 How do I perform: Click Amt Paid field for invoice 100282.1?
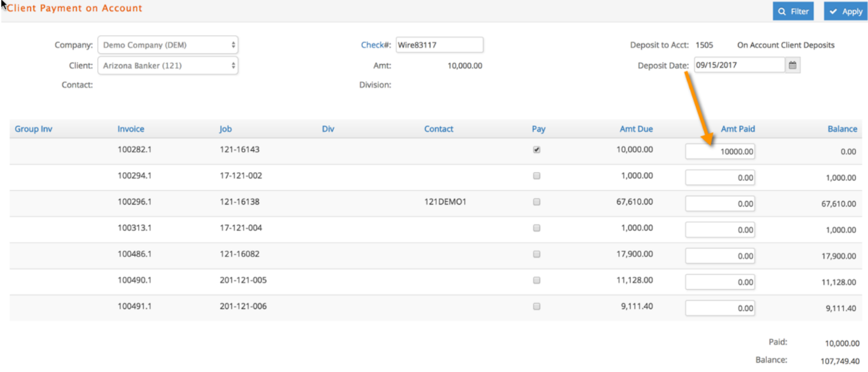[720, 152]
